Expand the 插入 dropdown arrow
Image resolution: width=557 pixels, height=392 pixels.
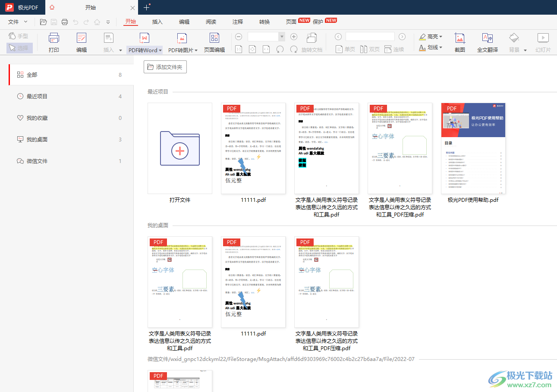pyautogui.click(x=120, y=50)
